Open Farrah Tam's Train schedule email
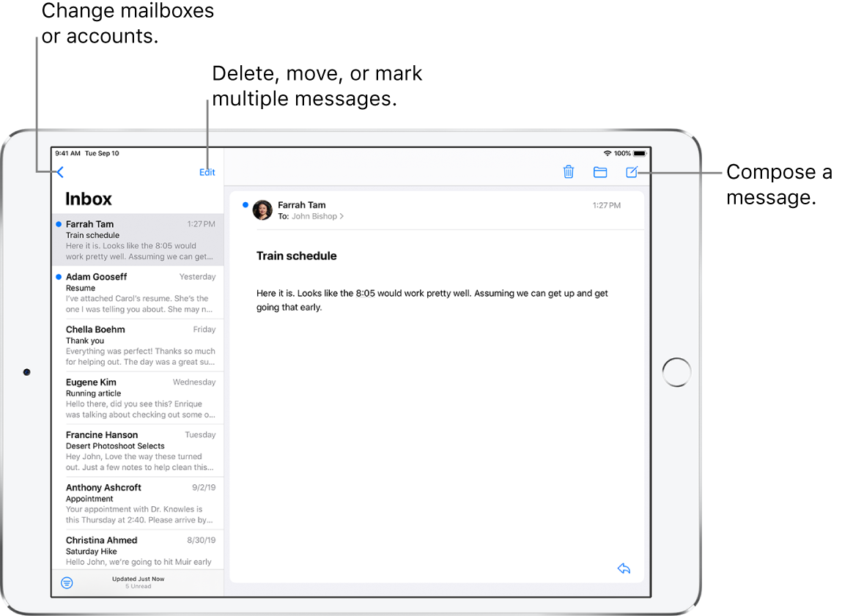 [x=138, y=240]
